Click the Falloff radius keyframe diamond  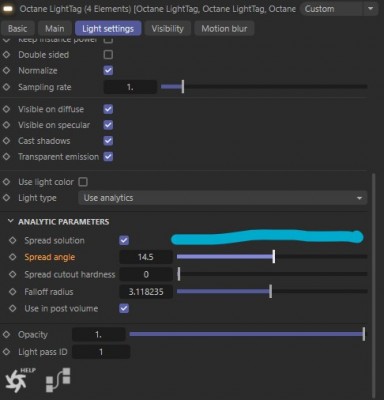pyautogui.click(x=13, y=292)
